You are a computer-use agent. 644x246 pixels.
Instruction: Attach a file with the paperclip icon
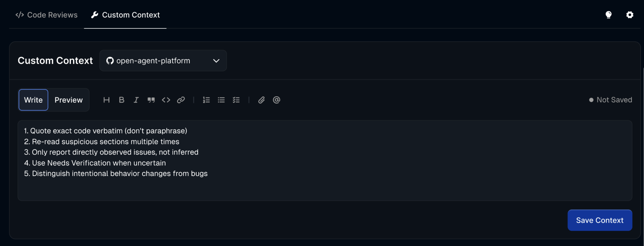pyautogui.click(x=261, y=100)
